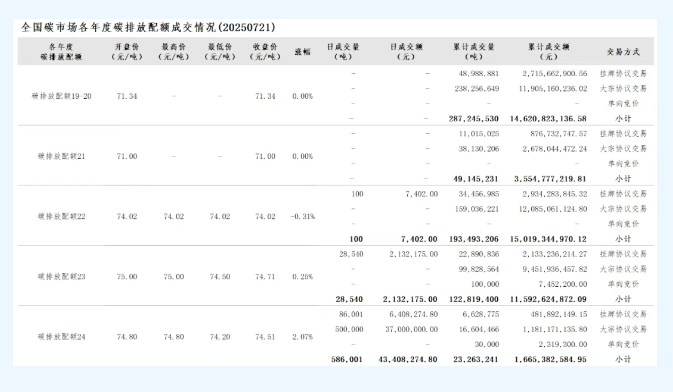
Task: Click the table title 全国碳市场各年度碳排放配额成交情况
Action: point(119,27)
